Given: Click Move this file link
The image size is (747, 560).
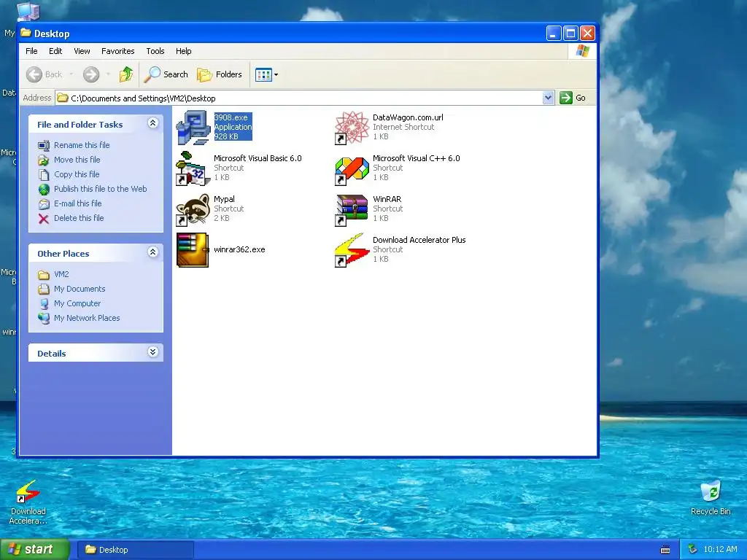Looking at the screenshot, I should (x=77, y=160).
